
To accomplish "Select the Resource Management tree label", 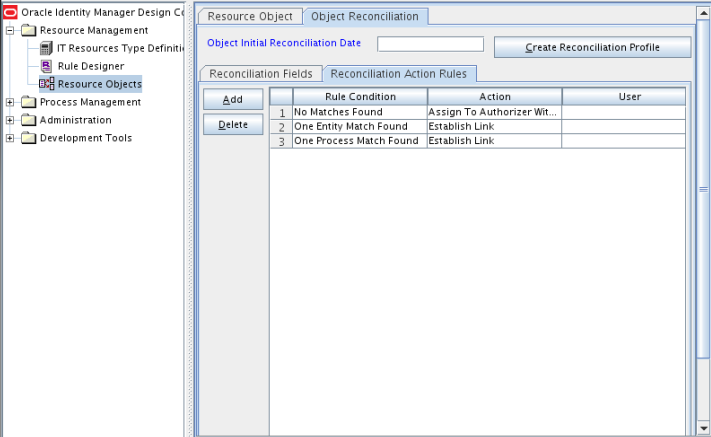I will pos(94,30).
